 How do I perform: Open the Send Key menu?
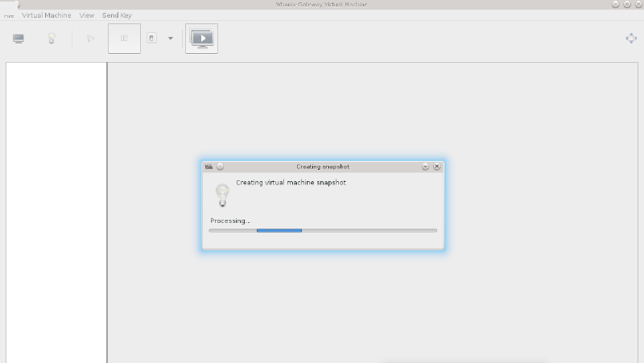pos(118,15)
